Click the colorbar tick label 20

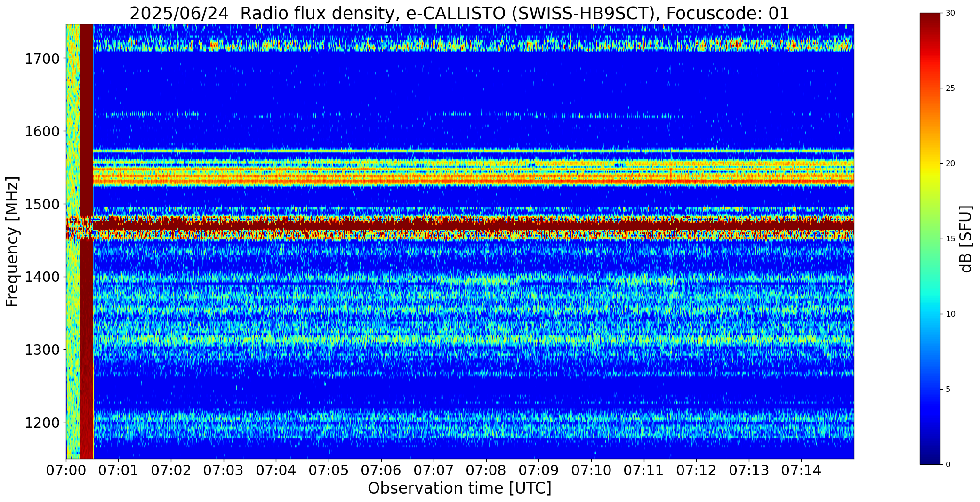(951, 164)
